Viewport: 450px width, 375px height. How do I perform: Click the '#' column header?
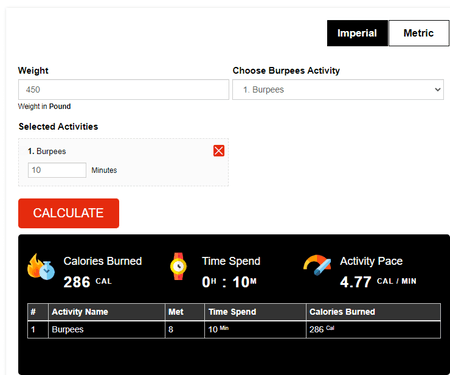pyautogui.click(x=38, y=312)
